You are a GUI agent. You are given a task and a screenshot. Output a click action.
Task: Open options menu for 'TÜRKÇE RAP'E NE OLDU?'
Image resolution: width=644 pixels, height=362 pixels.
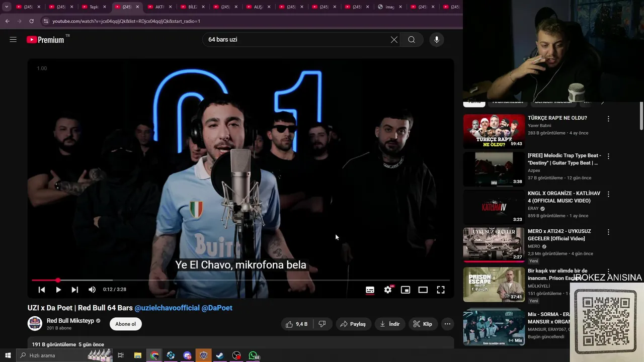608,119
